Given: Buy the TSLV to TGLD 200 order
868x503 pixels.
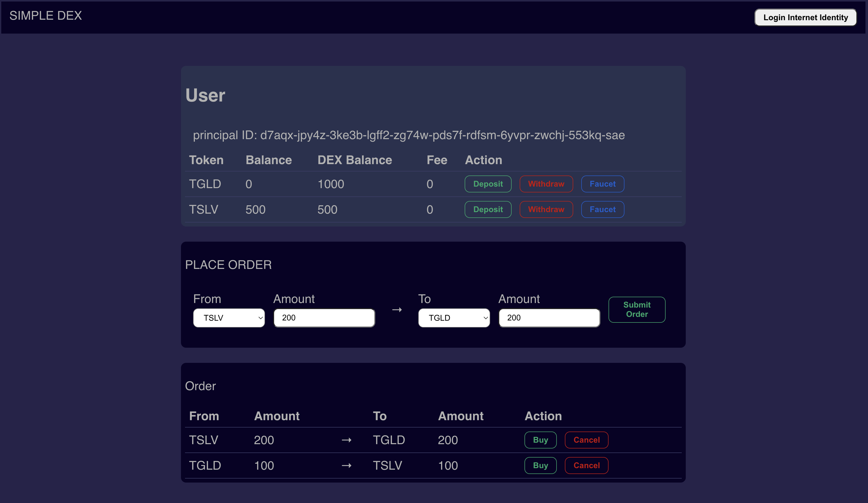Looking at the screenshot, I should (x=540, y=440).
